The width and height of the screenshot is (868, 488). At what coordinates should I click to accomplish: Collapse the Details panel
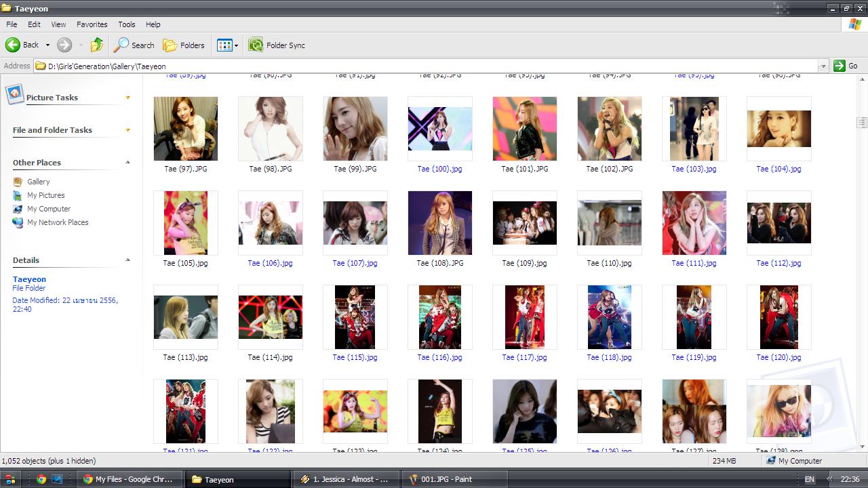pyautogui.click(x=127, y=260)
